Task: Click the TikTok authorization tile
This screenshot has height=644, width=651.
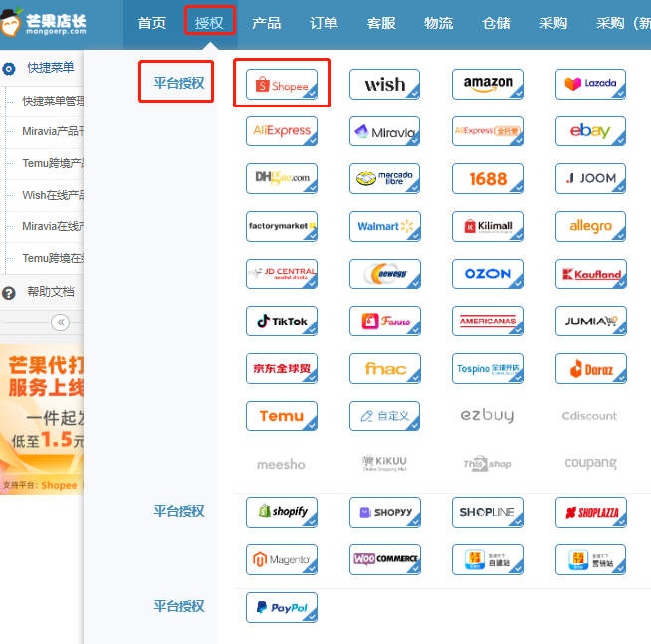Action: pyautogui.click(x=282, y=321)
